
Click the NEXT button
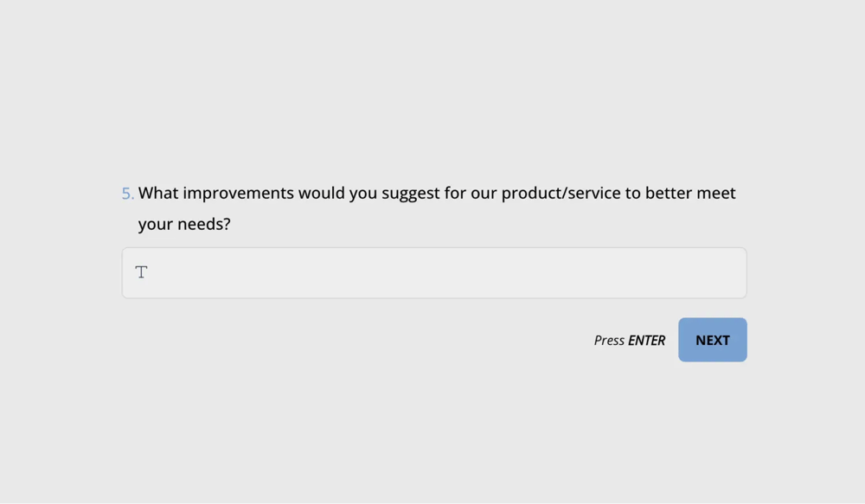pos(712,340)
